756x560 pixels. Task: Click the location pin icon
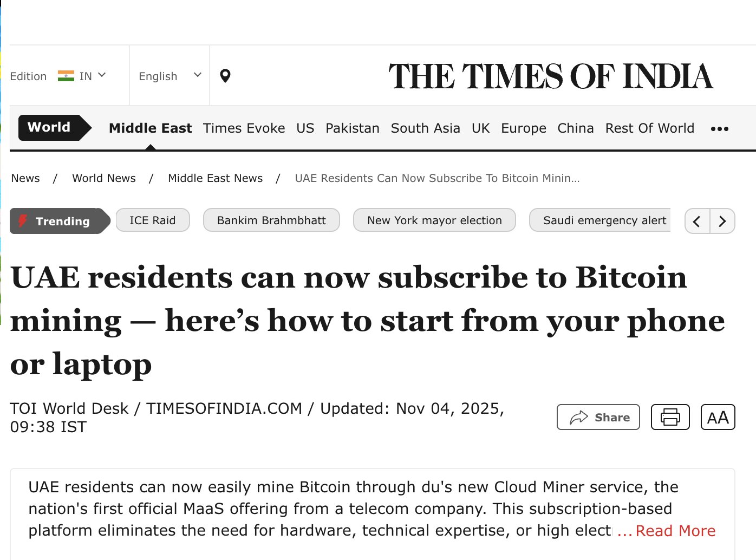[225, 76]
